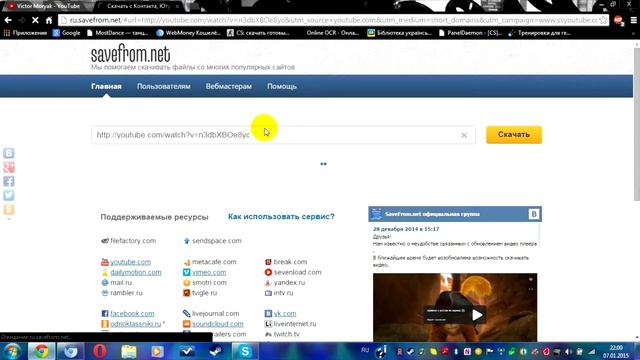Open the Windows Start button
The height and width of the screenshot is (360, 640).
tap(12, 351)
